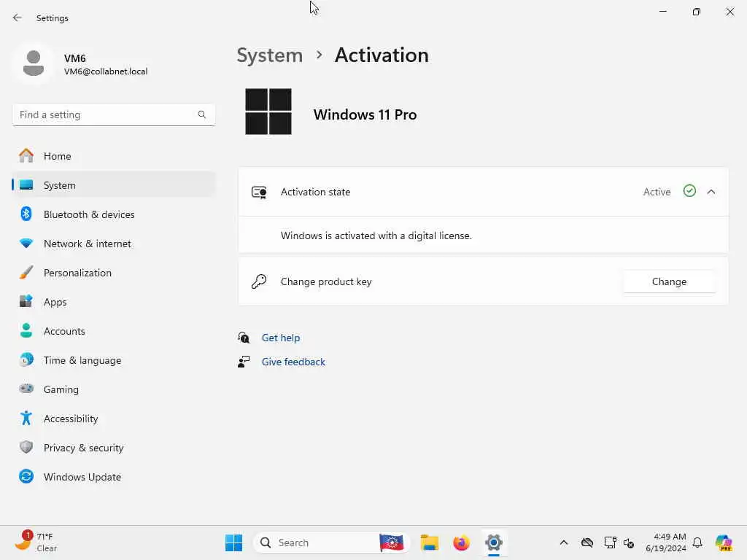This screenshot has height=560, width=747.
Task: Open the weather widget showing 71°F
Action: (x=36, y=542)
